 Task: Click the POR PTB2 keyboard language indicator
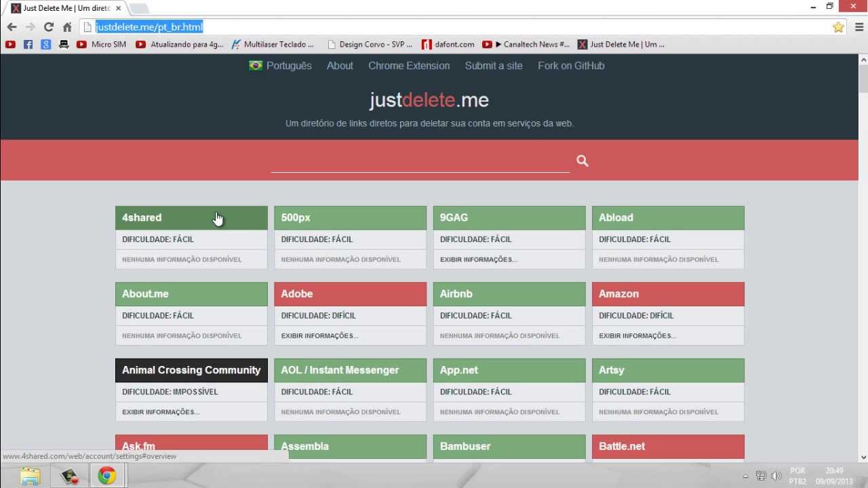coord(797,476)
